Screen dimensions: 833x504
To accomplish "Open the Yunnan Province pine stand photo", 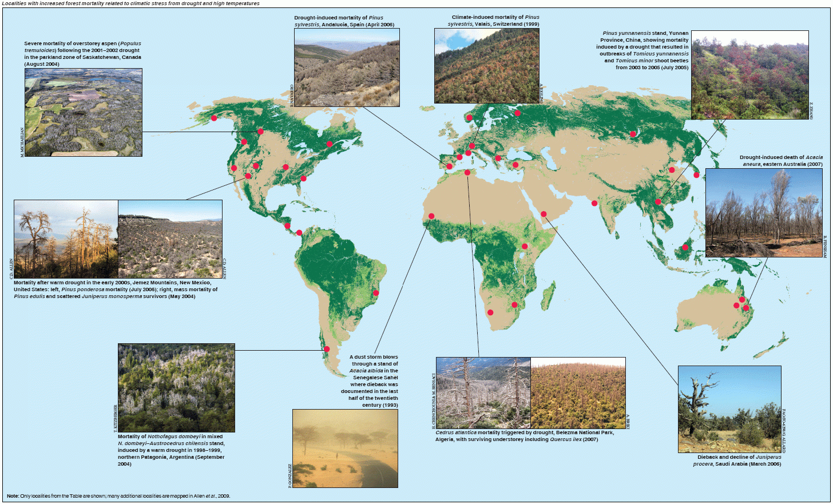I will [x=749, y=75].
